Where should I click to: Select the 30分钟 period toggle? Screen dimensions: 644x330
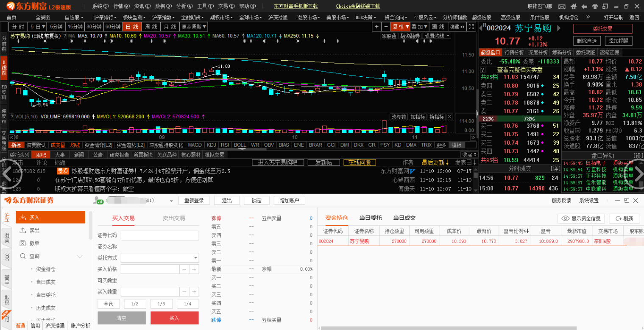(94, 27)
